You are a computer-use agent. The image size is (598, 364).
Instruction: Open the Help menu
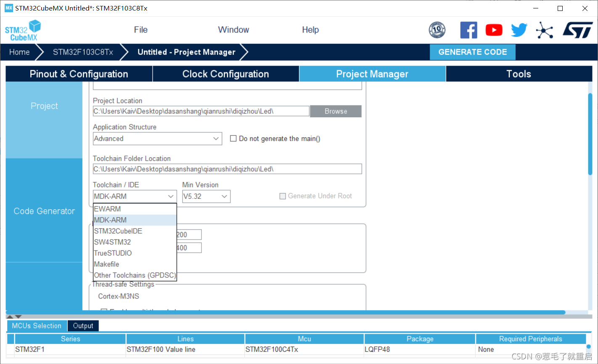[310, 30]
